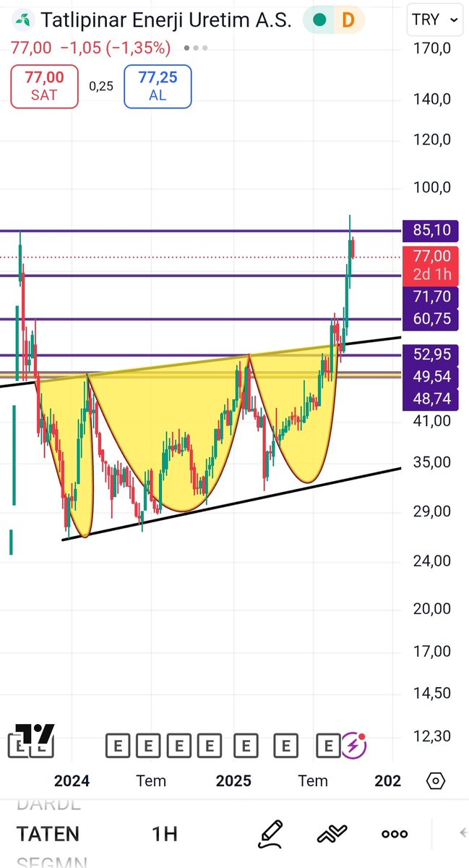The image size is (469, 868).
Task: Tap the 77,25 AL buy button
Action: [158, 86]
